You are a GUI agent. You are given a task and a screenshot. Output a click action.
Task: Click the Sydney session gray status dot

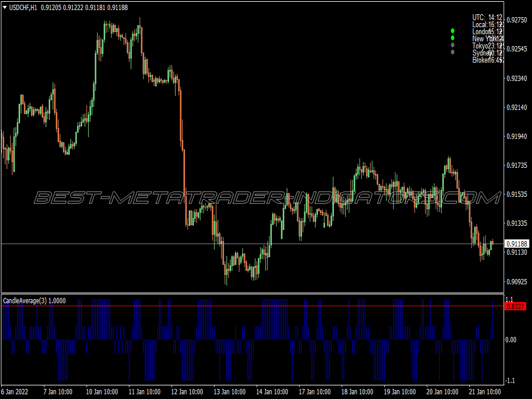(452, 52)
